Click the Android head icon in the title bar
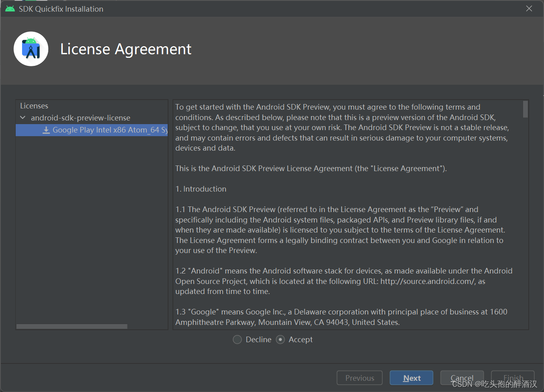 point(10,9)
